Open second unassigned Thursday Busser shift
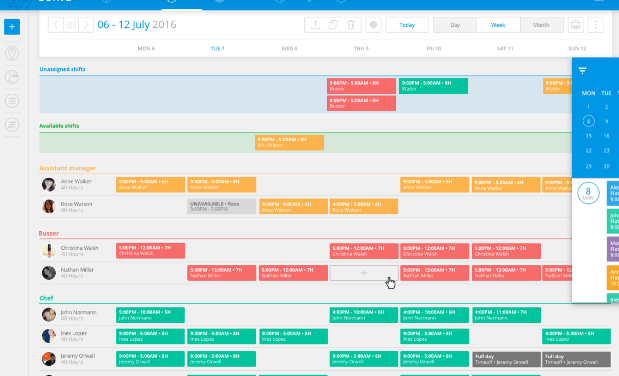619x376 pixels. (361, 103)
